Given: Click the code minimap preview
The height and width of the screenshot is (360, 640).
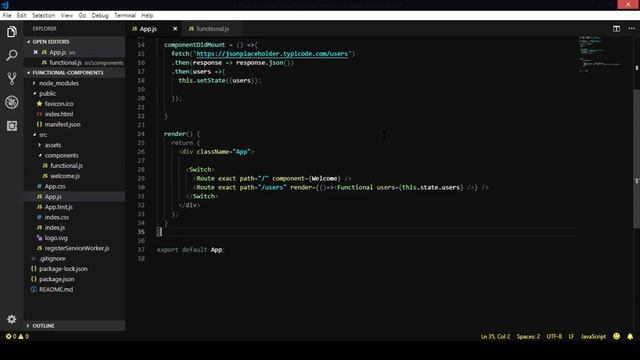Looking at the screenshot, I should 600,53.
